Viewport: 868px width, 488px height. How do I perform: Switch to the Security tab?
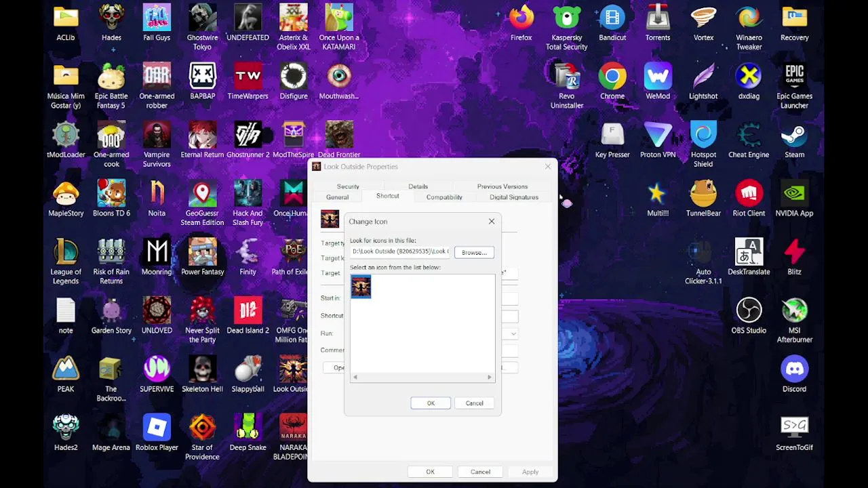click(348, 186)
